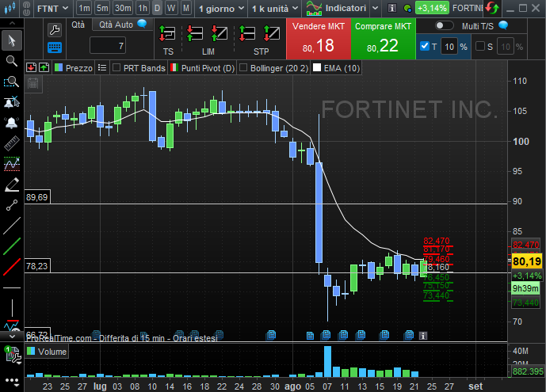Viewport: 546px width, 392px height.
Task: Pick the red trend line tool
Action: tap(12, 267)
